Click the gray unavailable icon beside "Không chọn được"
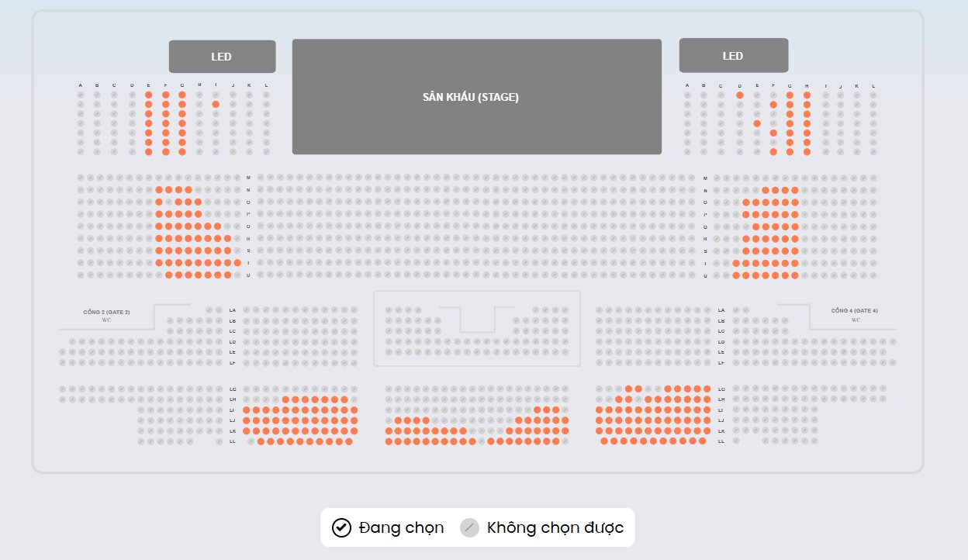 click(469, 527)
